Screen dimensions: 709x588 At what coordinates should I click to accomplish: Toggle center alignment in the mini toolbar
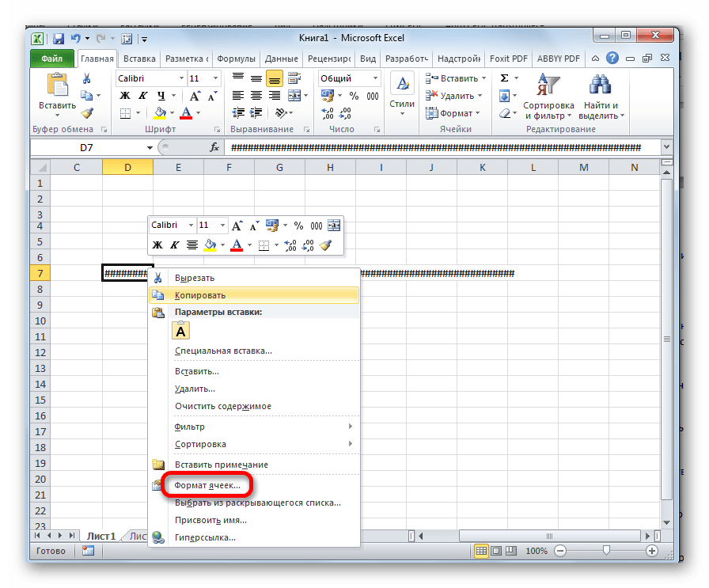191,245
